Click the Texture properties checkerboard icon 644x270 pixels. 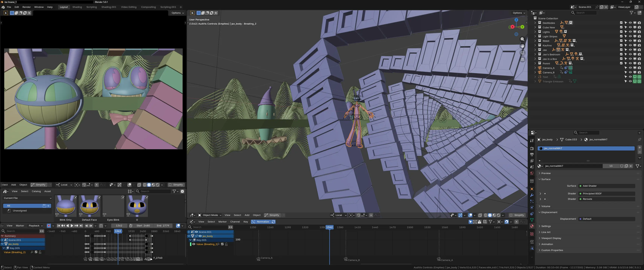point(532,234)
